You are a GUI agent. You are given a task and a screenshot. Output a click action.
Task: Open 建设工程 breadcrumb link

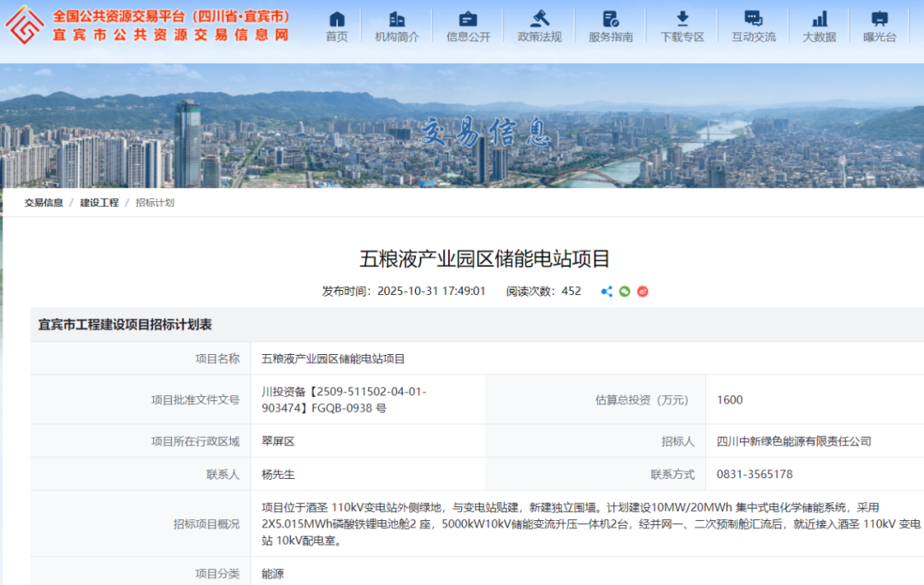[x=99, y=203]
